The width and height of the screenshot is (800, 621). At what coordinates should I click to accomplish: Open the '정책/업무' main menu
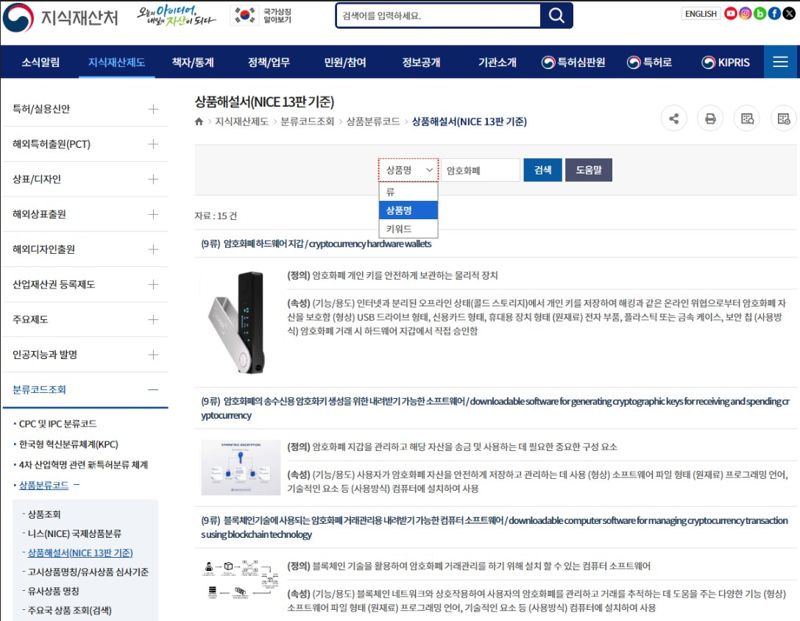[268, 62]
